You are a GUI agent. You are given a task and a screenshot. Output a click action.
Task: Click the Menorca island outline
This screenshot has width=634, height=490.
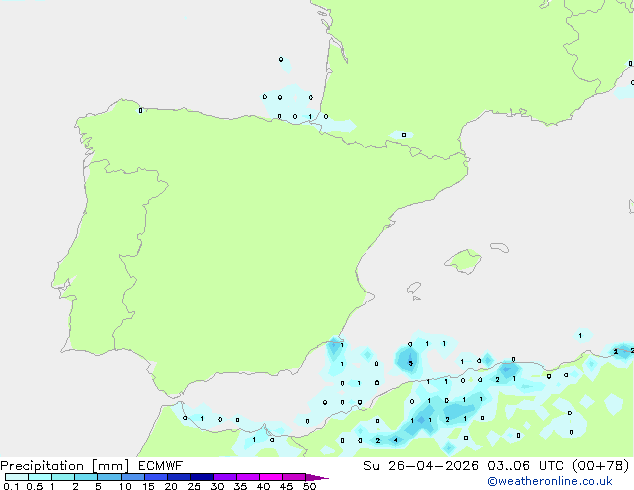point(499,247)
